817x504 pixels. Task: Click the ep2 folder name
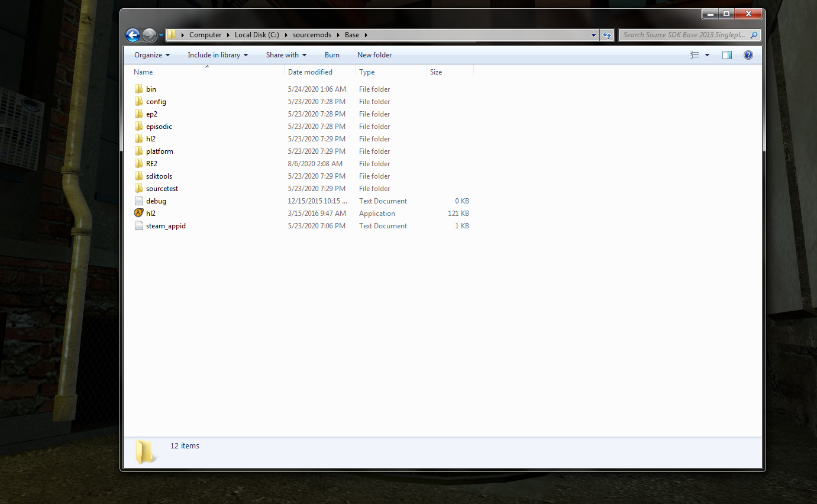pos(151,114)
